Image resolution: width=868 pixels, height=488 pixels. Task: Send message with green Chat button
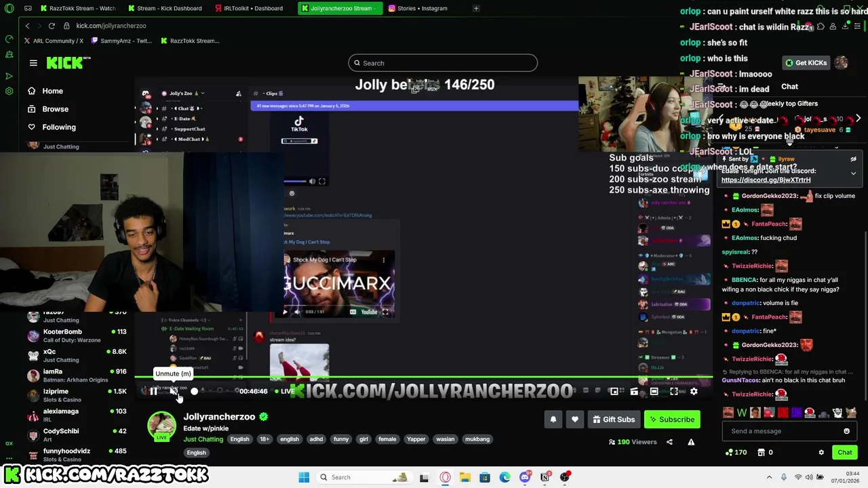click(844, 453)
